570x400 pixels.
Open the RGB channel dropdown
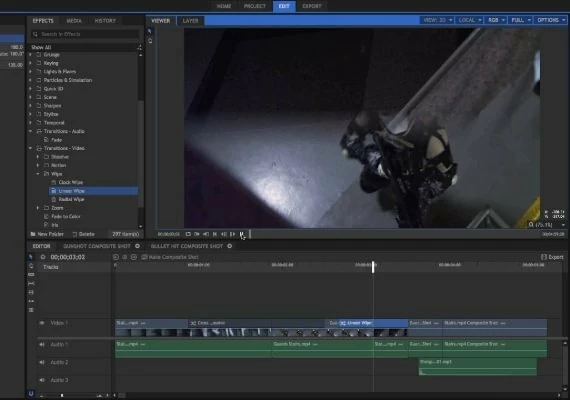(x=496, y=20)
